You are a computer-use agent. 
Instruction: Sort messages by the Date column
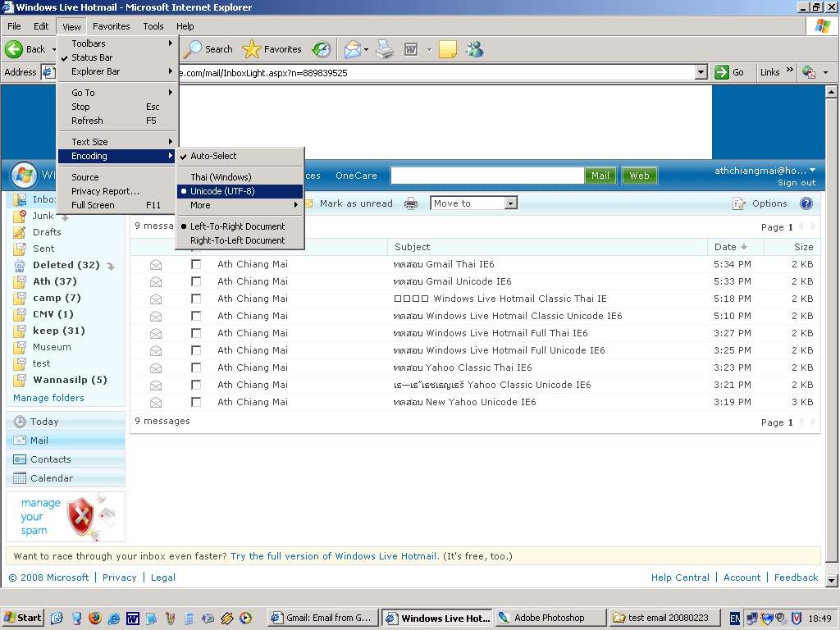coord(731,247)
